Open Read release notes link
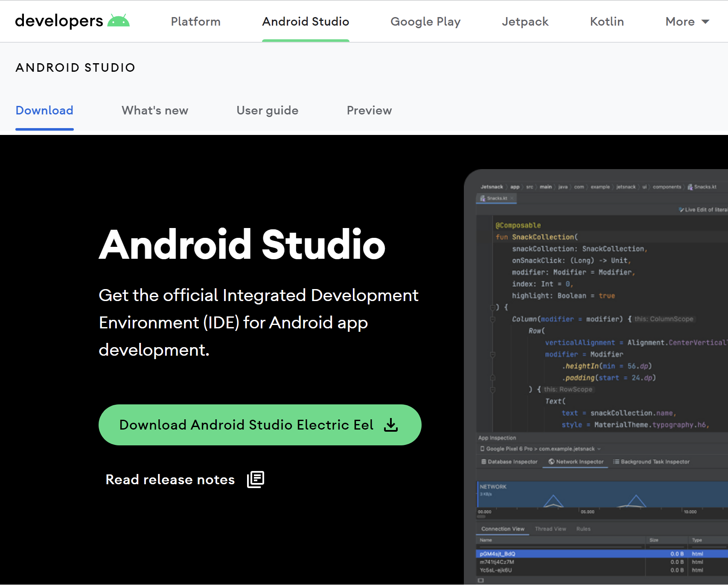Viewport: 728px width, 585px height. (x=185, y=480)
